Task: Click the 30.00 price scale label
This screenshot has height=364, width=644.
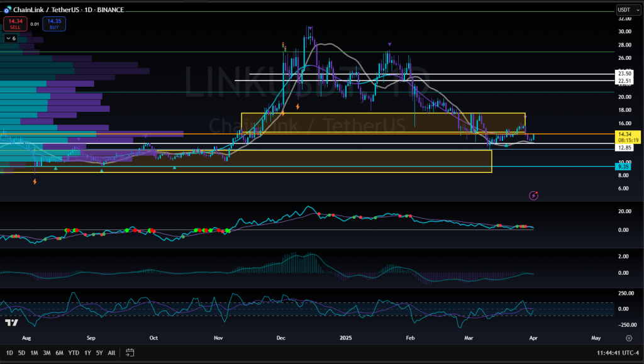Action: pos(625,31)
